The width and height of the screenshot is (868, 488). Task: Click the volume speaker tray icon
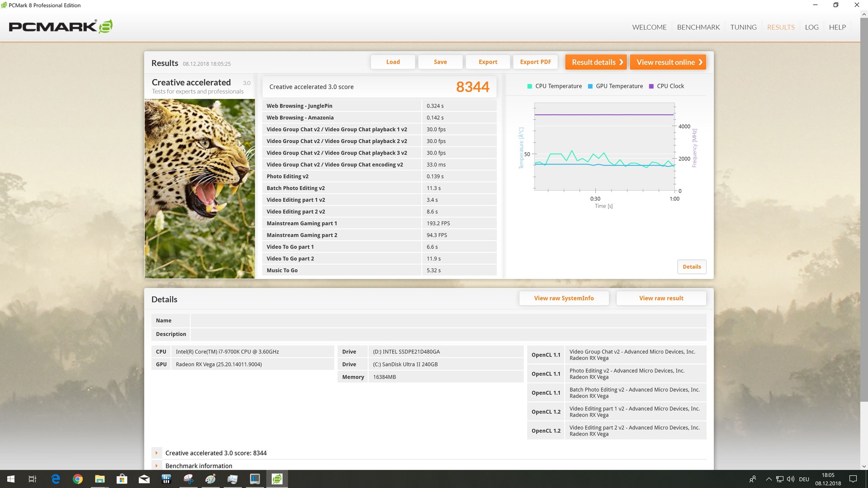pyautogui.click(x=791, y=479)
